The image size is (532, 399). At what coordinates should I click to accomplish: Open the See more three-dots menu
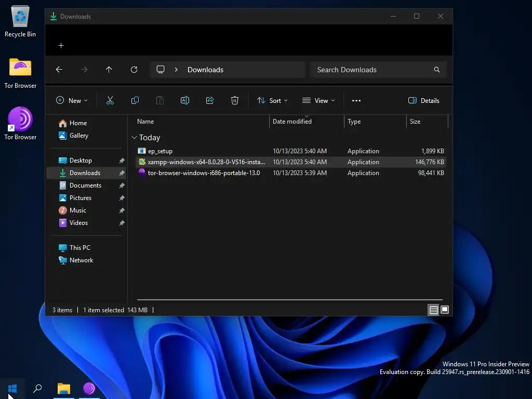tap(356, 100)
